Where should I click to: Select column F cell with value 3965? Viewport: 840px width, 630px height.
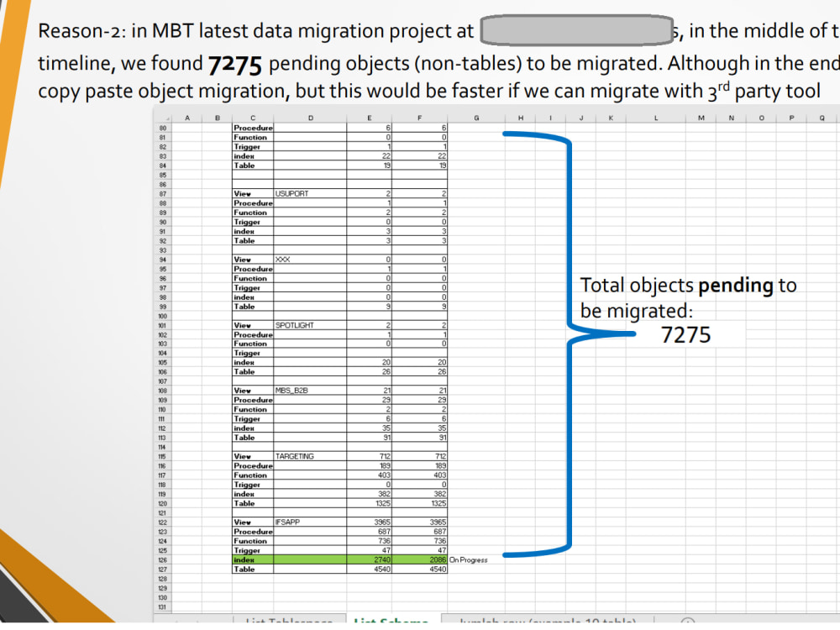click(419, 522)
